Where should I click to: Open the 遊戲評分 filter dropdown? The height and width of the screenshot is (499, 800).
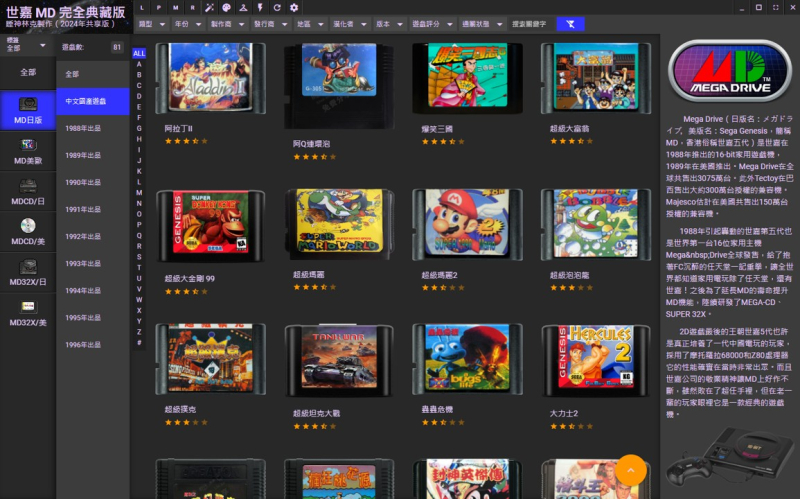pyautogui.click(x=432, y=24)
